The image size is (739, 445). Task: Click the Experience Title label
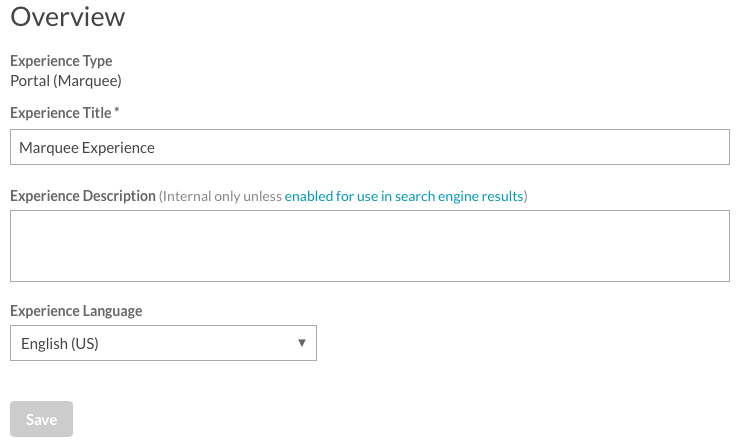(x=61, y=113)
